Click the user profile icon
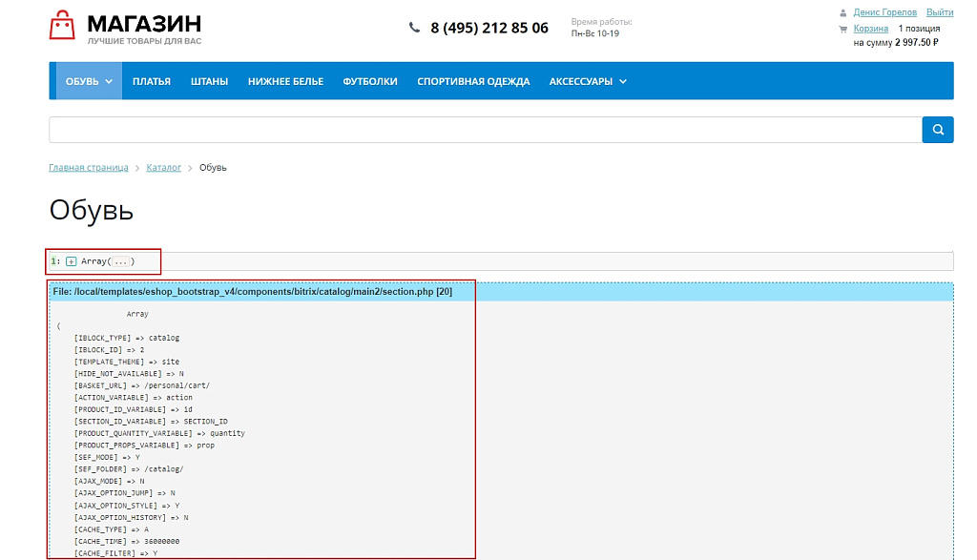 coord(842,13)
